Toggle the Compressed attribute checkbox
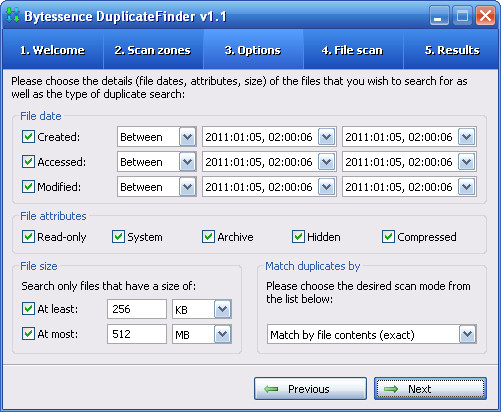Viewport: 501px width, 412px height. (x=388, y=236)
